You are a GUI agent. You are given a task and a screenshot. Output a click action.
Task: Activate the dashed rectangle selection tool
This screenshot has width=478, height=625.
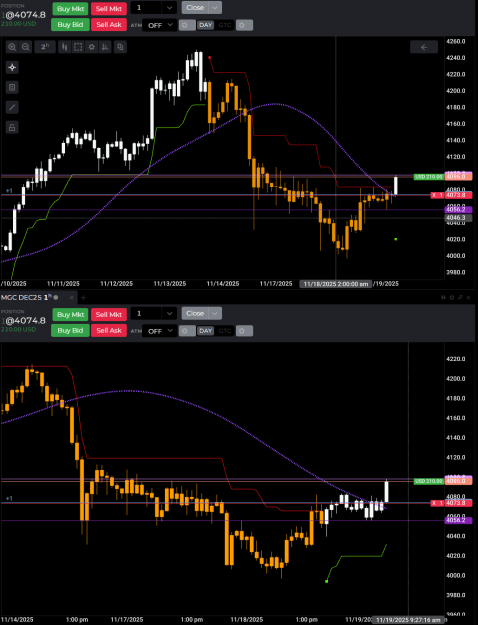(x=78, y=47)
